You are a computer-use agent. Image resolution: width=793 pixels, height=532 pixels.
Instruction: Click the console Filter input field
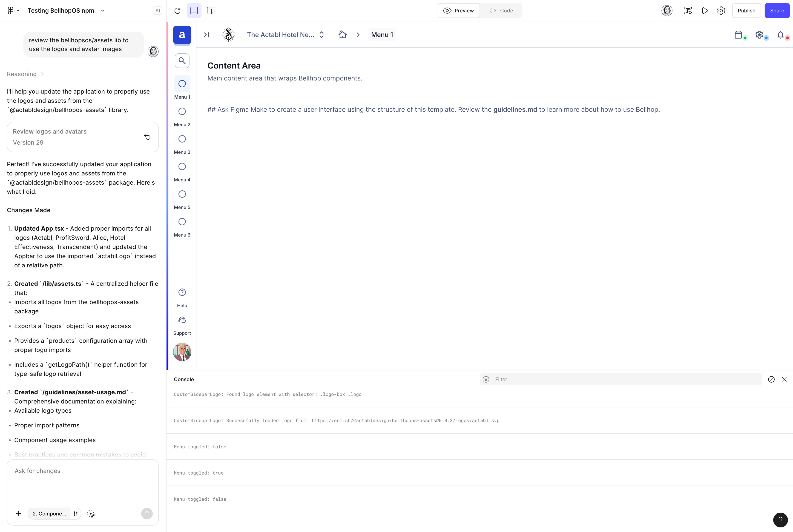[624, 379]
